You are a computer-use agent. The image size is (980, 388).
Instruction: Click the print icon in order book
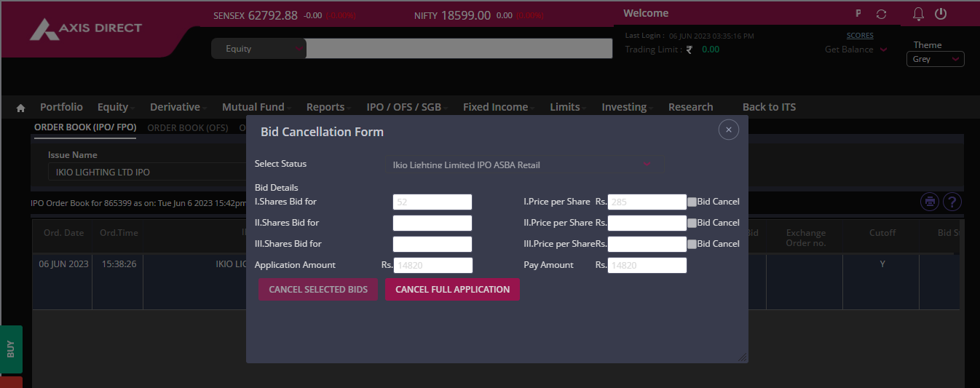929,202
